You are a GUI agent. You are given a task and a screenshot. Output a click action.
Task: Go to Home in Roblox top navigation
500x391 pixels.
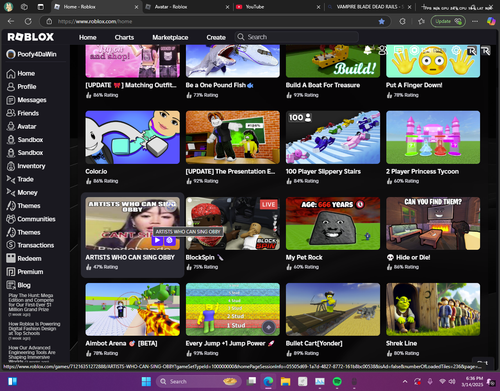[x=88, y=37]
